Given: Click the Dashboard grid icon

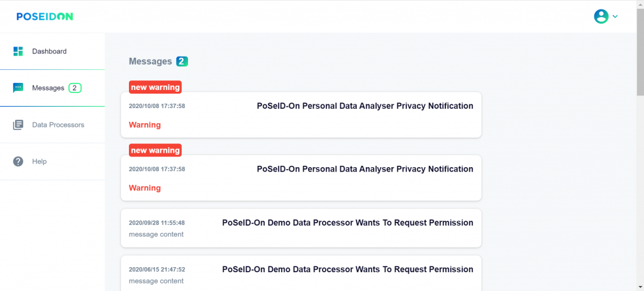Looking at the screenshot, I should tap(18, 52).
